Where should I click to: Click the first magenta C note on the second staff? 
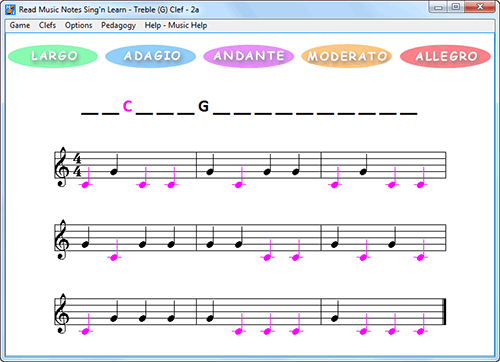tap(114, 257)
